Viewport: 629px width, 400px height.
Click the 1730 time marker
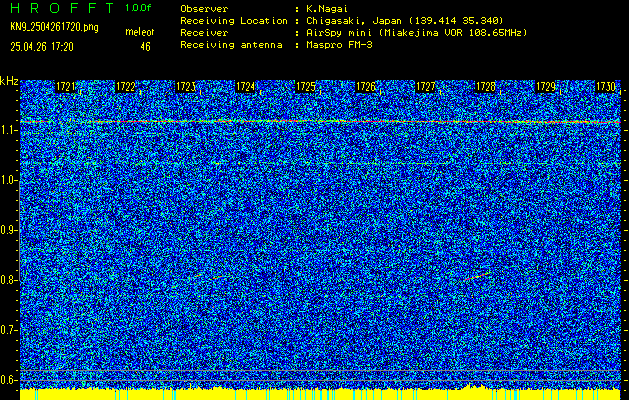click(606, 87)
